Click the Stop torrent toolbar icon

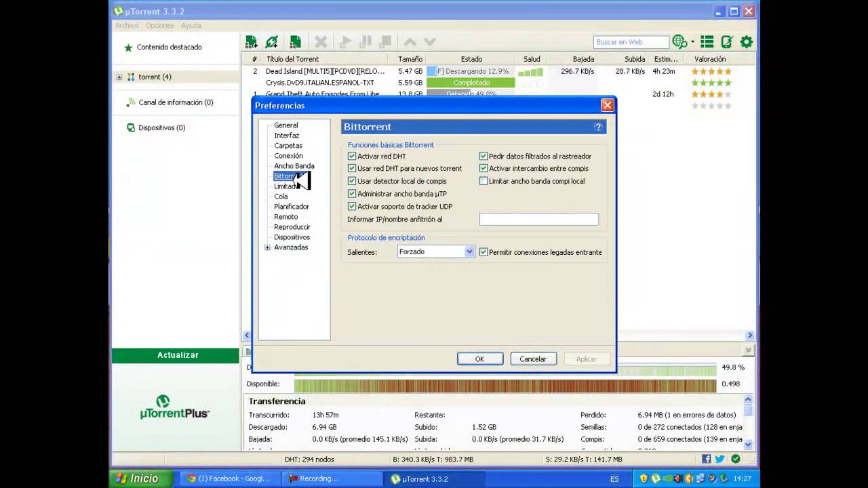[x=385, y=42]
